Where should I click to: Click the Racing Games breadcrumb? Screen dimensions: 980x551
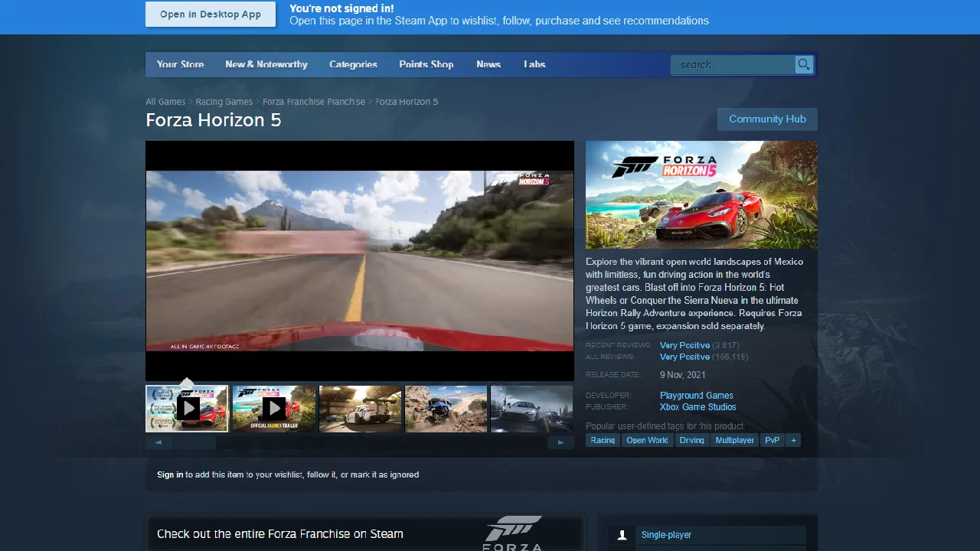(x=224, y=101)
